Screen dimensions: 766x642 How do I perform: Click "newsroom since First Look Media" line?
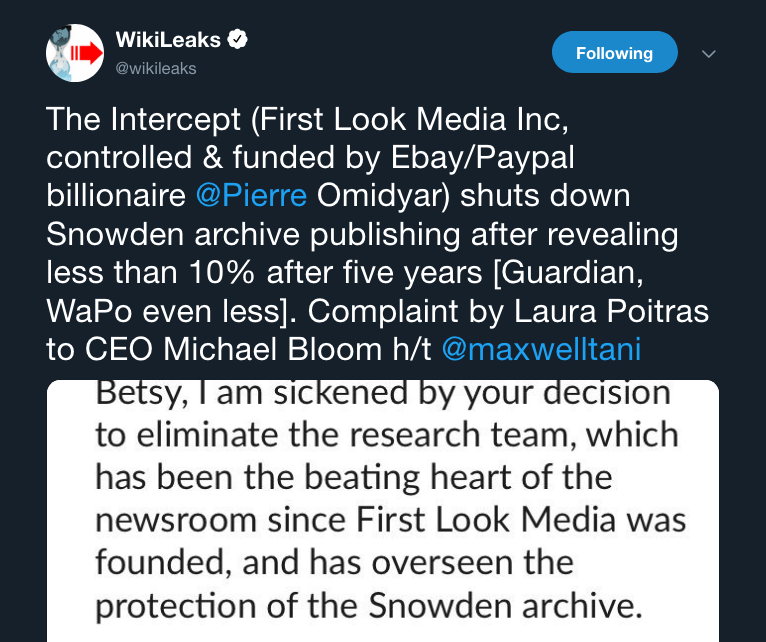click(x=390, y=519)
